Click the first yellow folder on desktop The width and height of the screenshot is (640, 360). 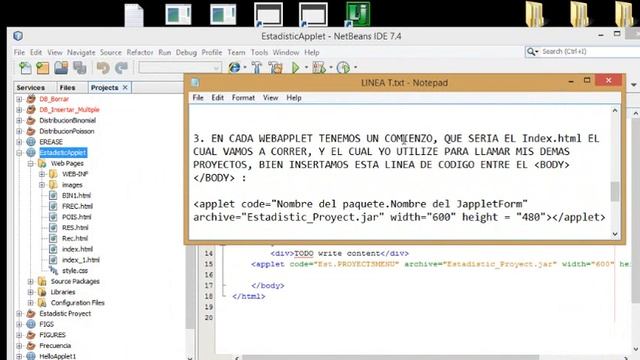click(535, 15)
